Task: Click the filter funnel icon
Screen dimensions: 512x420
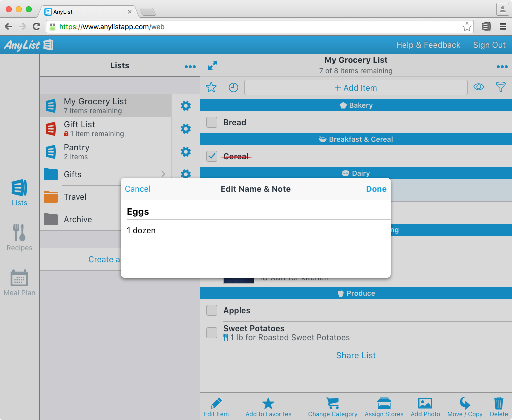Action: (x=500, y=87)
